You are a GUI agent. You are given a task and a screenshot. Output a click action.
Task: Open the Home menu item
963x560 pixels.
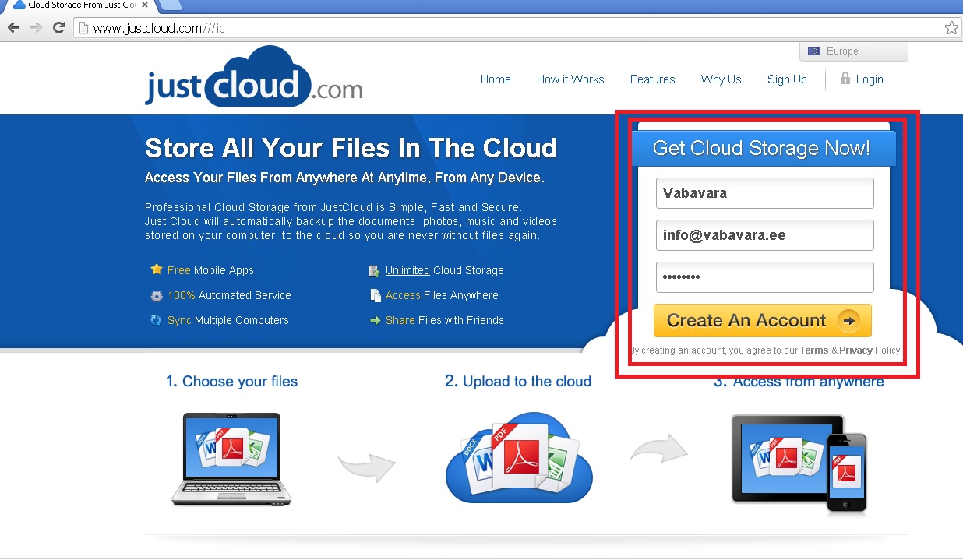pos(496,79)
